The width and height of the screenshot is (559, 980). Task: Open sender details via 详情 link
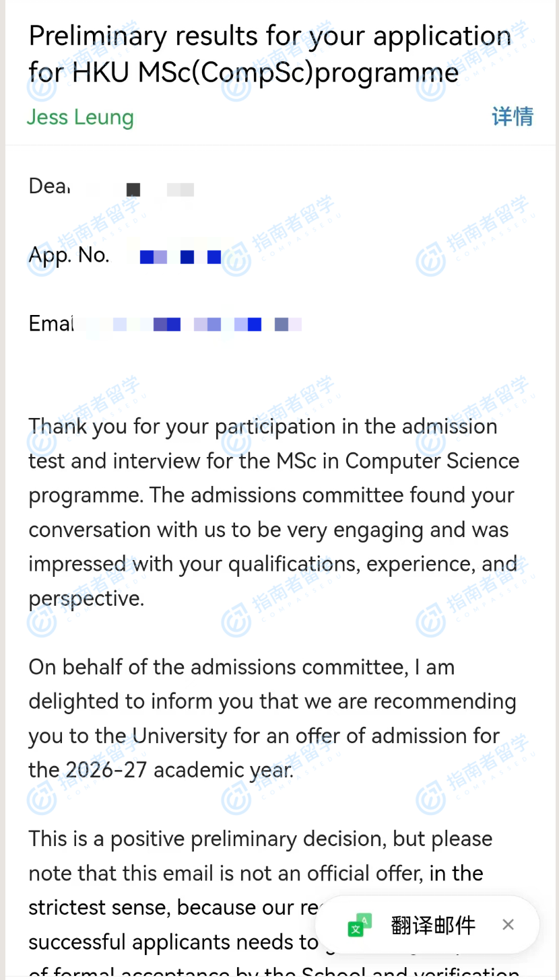(x=512, y=116)
